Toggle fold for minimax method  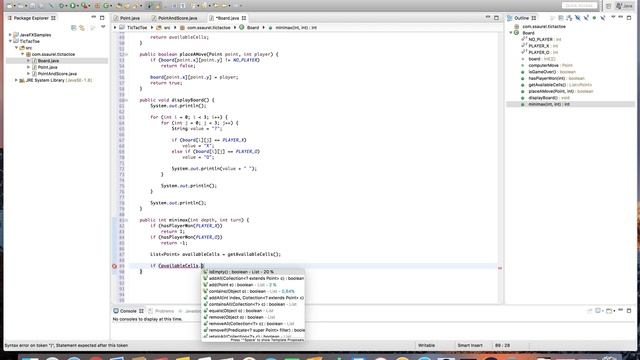click(126, 220)
